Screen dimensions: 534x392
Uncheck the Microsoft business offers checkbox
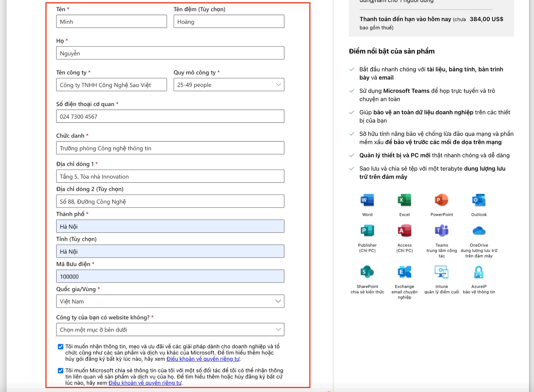pos(60,347)
